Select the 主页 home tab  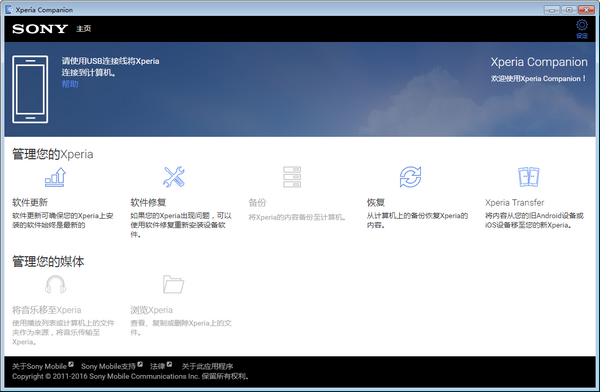(83, 29)
